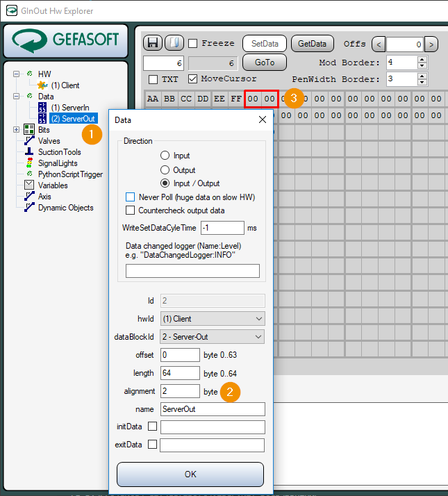Click the WriteSetDataCyleTime input field

pyautogui.click(x=222, y=228)
